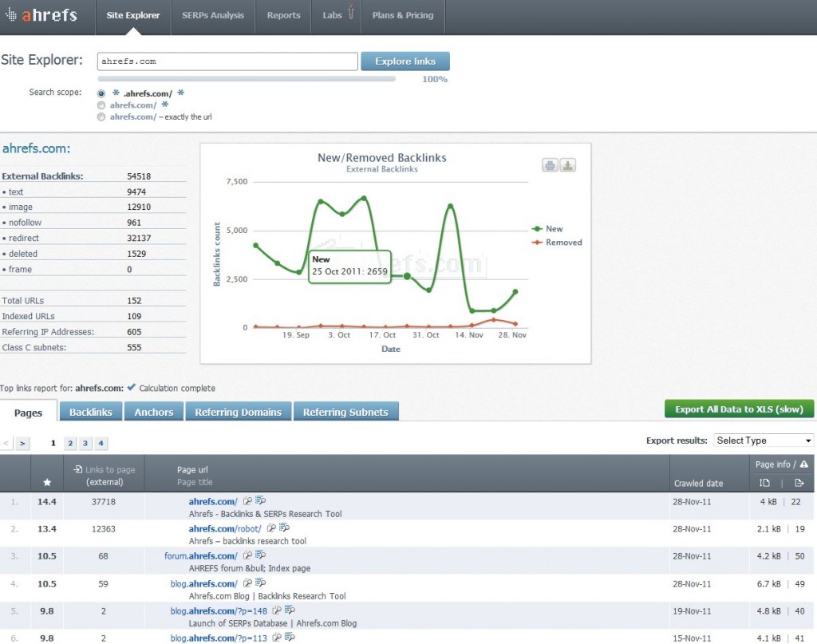Click the links count 37718
Viewport: 817px width, 644px height.
click(x=103, y=501)
